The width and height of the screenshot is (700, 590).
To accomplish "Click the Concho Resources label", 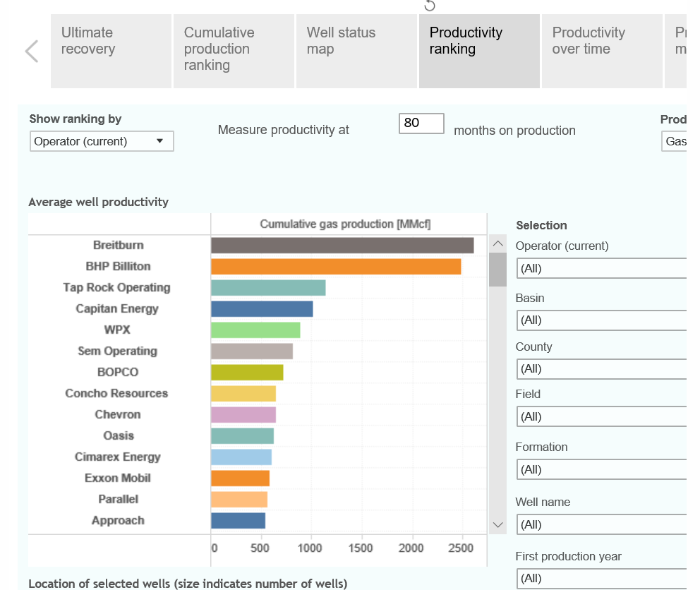I will (x=116, y=394).
